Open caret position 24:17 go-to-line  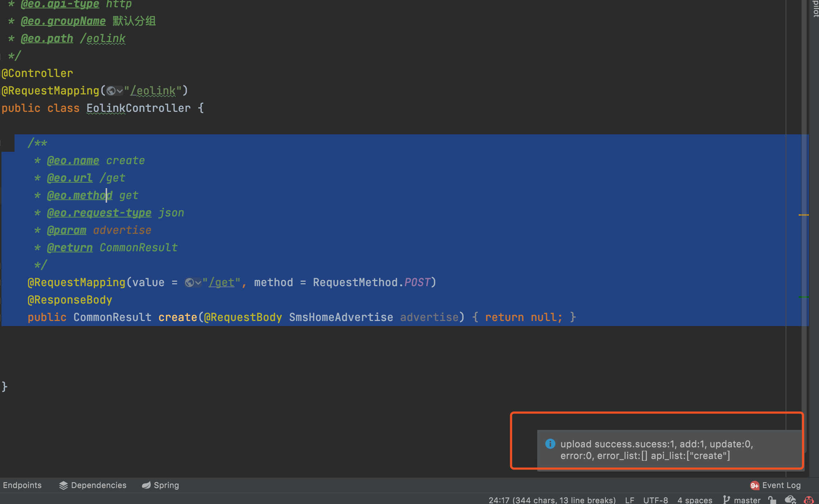click(x=552, y=500)
